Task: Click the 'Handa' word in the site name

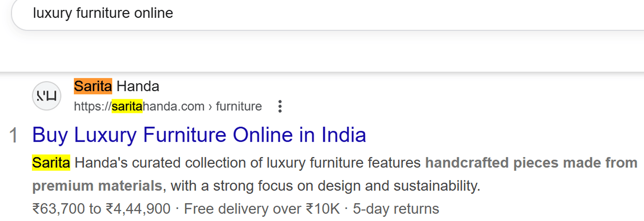Action: pos(138,86)
